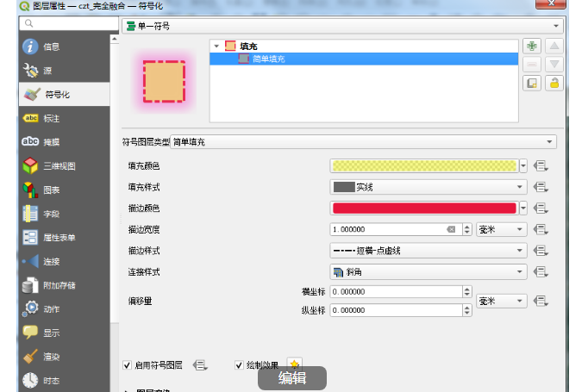Open the 单一符号 renderer dropdown

pos(343,26)
